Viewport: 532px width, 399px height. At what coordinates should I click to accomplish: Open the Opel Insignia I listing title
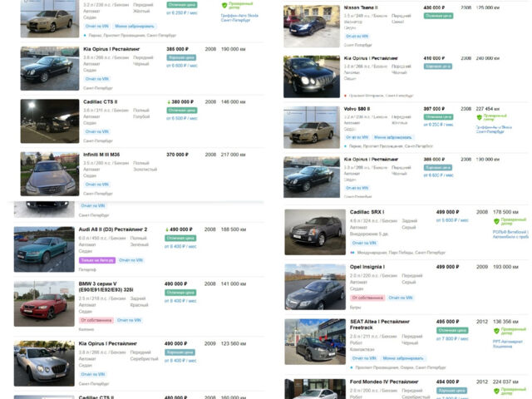[x=367, y=267]
